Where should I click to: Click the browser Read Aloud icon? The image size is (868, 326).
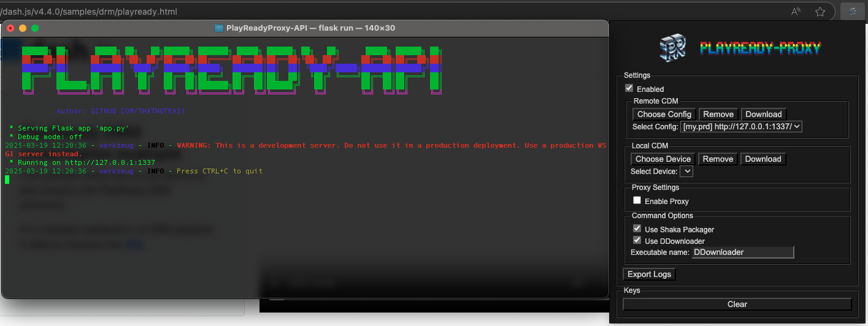(796, 12)
